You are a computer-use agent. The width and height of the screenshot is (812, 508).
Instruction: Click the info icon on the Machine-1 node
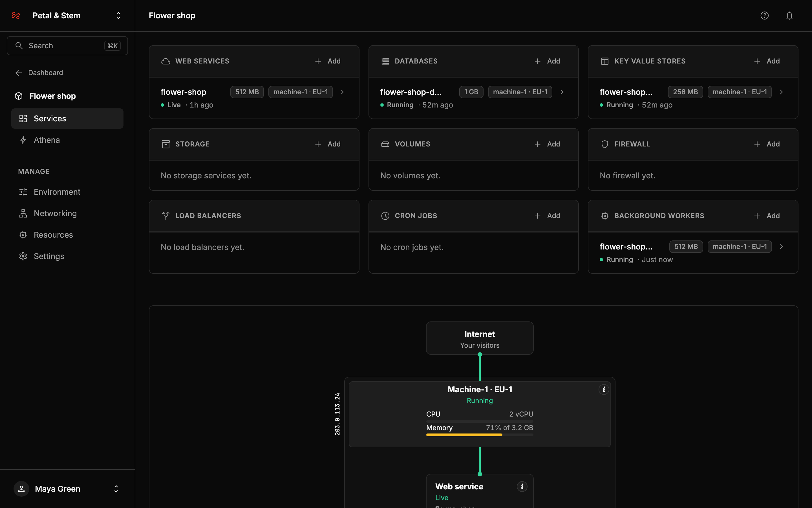(x=604, y=389)
